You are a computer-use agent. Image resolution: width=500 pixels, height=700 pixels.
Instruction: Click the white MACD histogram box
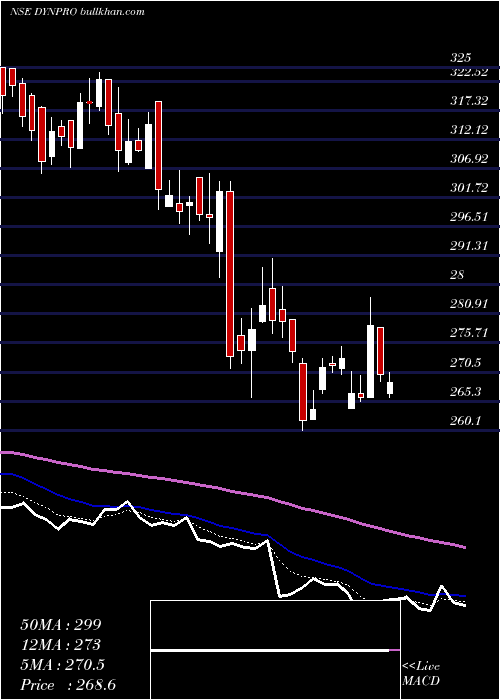(x=276, y=650)
